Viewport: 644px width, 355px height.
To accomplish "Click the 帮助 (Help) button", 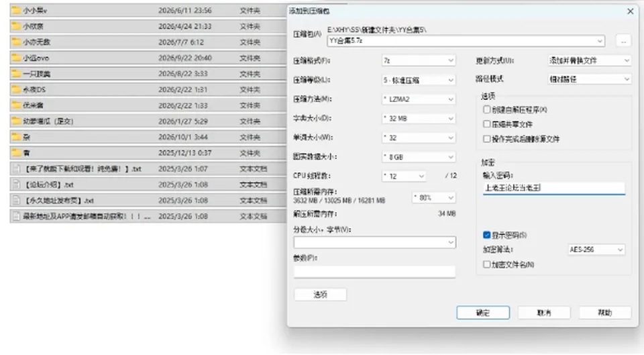I will coord(605,313).
